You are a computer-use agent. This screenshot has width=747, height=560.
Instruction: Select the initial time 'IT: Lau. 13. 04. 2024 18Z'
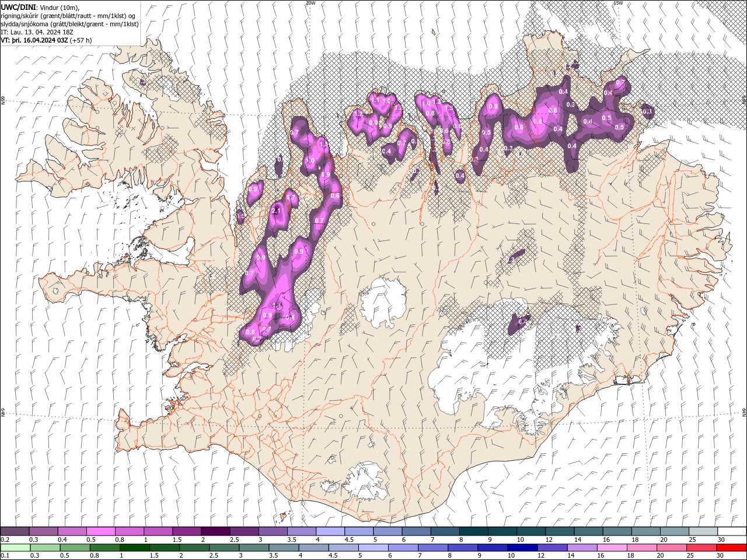click(x=37, y=32)
